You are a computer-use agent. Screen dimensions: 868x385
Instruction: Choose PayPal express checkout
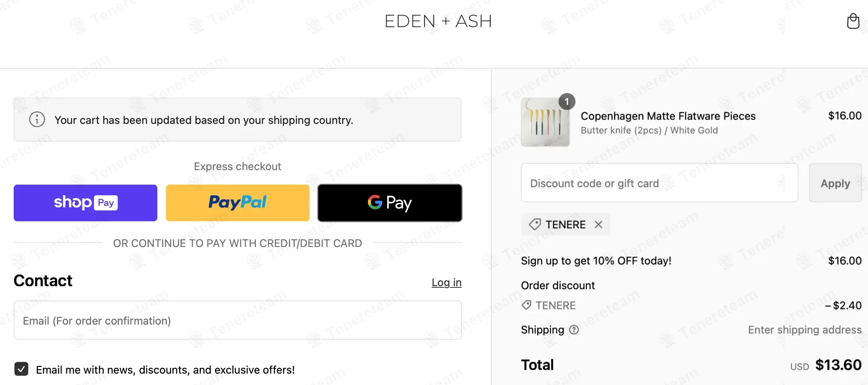click(237, 203)
